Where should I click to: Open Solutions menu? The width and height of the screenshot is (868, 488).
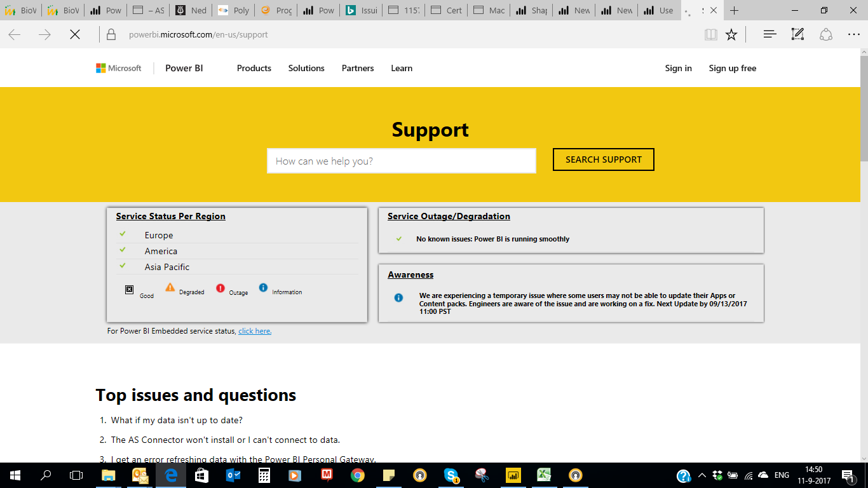tap(306, 68)
